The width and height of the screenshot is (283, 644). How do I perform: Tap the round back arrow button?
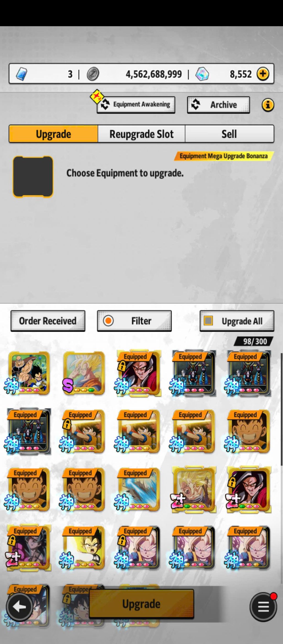[x=20, y=607]
